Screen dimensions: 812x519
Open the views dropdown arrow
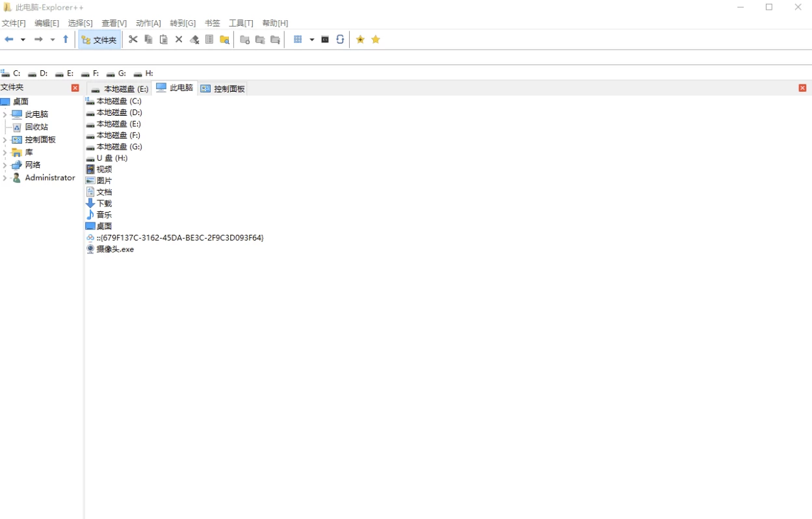(x=311, y=40)
